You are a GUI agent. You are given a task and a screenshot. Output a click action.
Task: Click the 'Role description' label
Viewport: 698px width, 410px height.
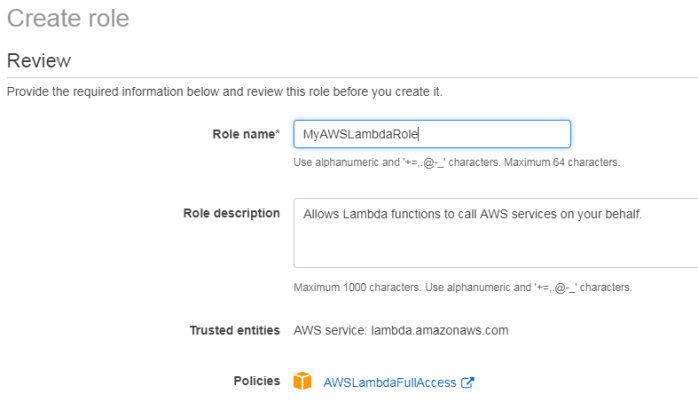(x=231, y=213)
